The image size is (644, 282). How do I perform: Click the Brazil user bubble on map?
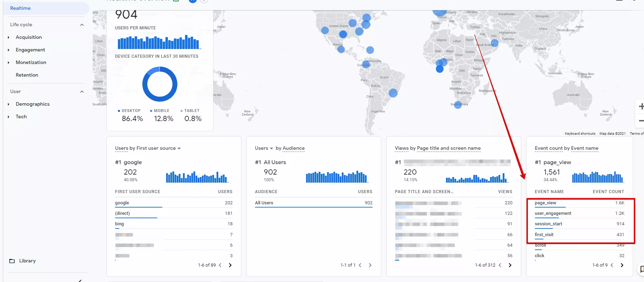(393, 93)
